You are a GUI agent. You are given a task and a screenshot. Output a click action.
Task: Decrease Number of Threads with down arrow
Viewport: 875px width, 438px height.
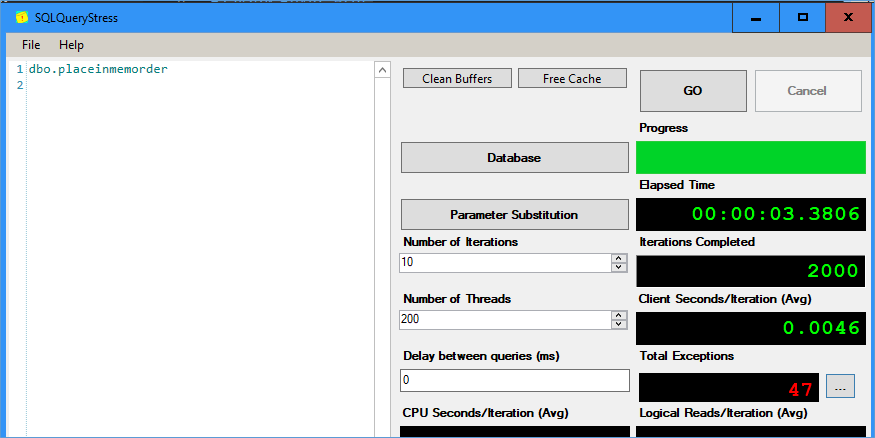619,324
